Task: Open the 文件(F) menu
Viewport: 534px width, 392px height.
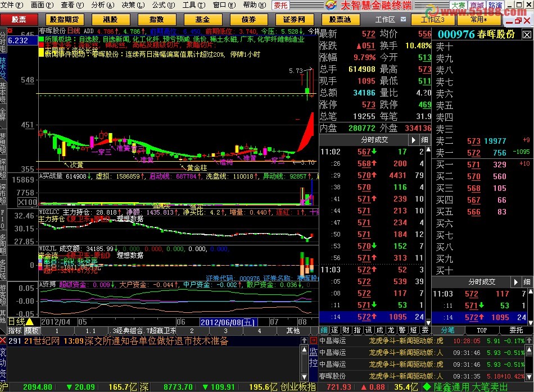Action: [x=12, y=4]
